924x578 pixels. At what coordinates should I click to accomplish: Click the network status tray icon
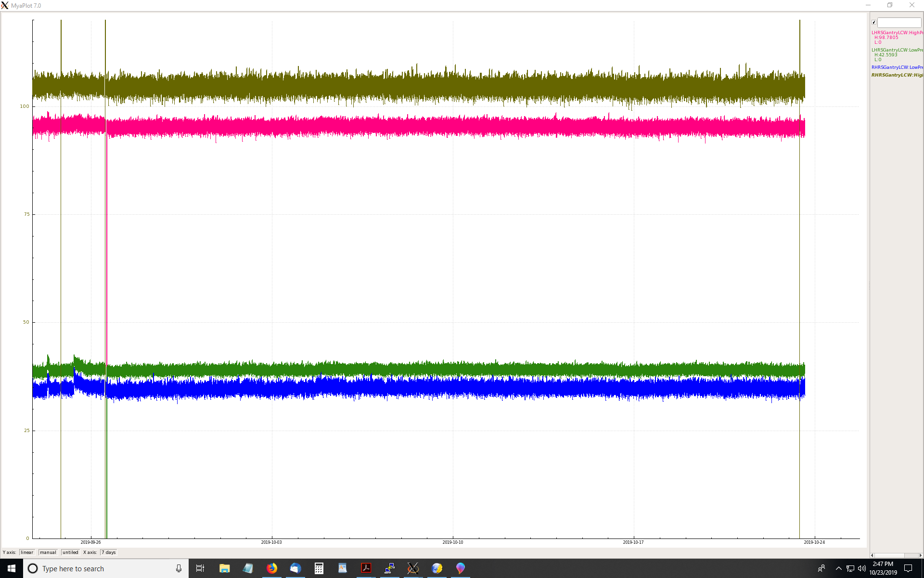coord(850,568)
